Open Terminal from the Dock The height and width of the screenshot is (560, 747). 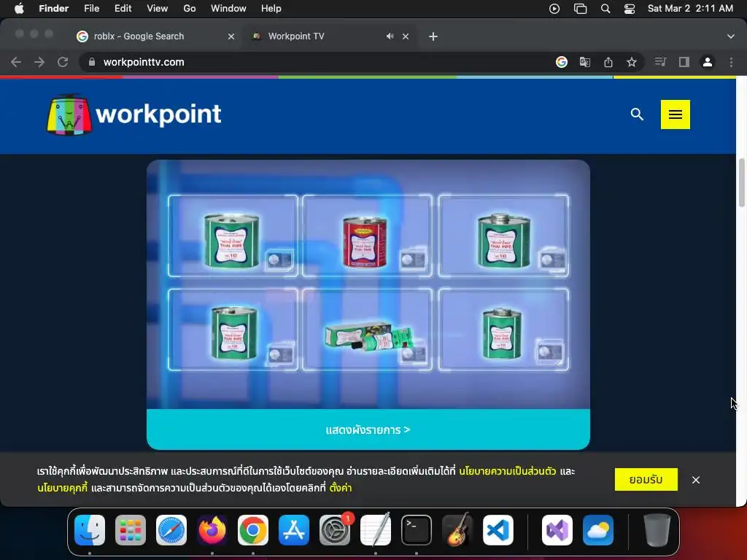pyautogui.click(x=417, y=530)
